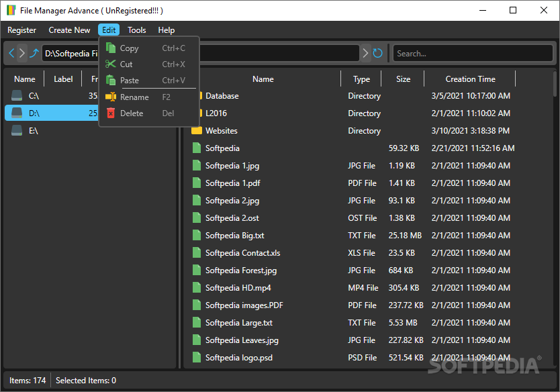560x392 pixels.
Task: Open the Create New menu
Action: click(69, 30)
